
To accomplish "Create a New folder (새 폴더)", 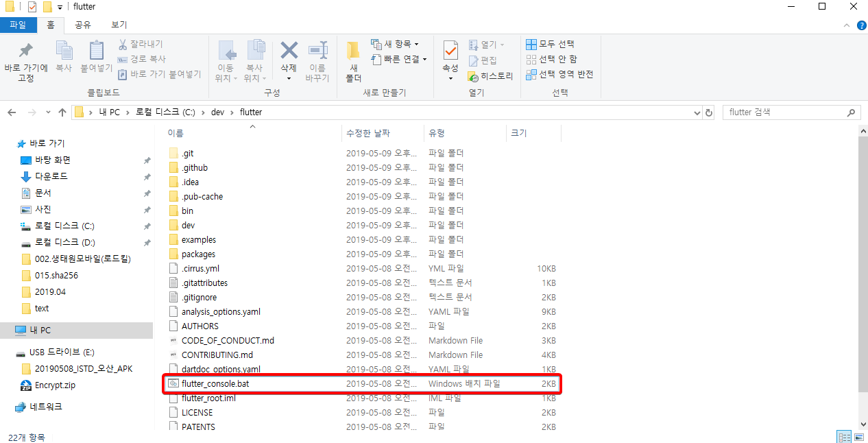I will (353, 62).
